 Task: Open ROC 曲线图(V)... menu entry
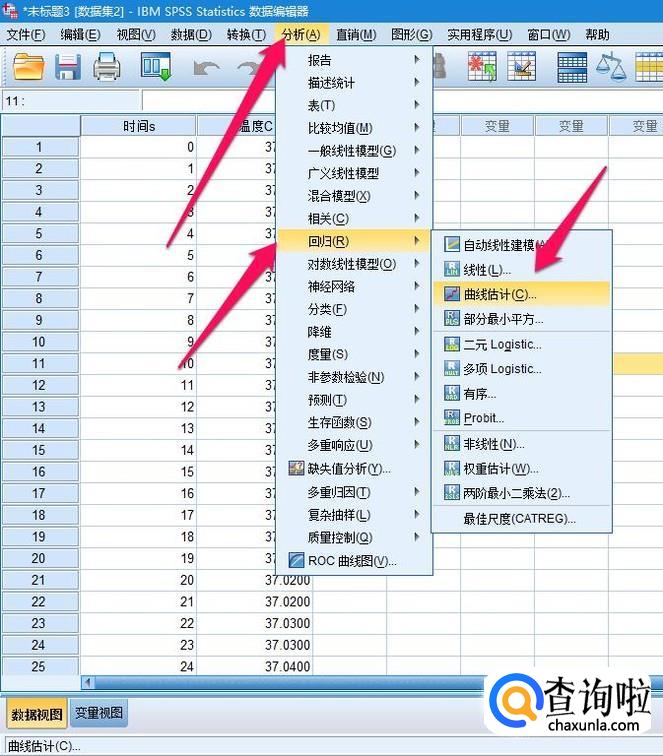(x=354, y=560)
